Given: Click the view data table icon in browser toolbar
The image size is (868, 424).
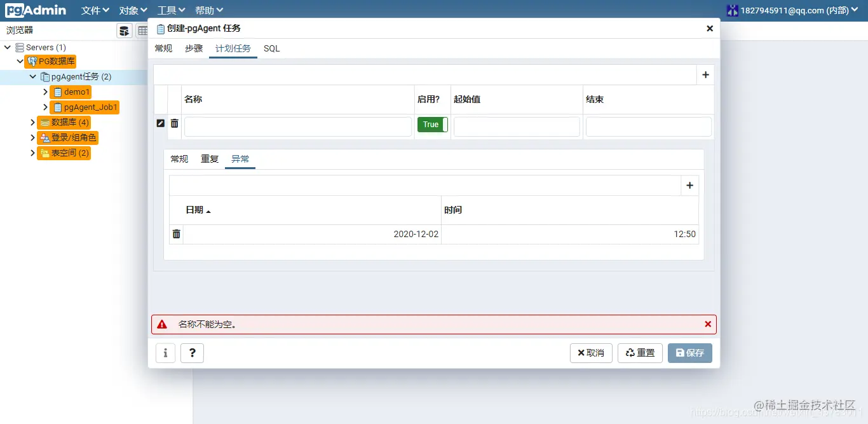Looking at the screenshot, I should coord(142,31).
